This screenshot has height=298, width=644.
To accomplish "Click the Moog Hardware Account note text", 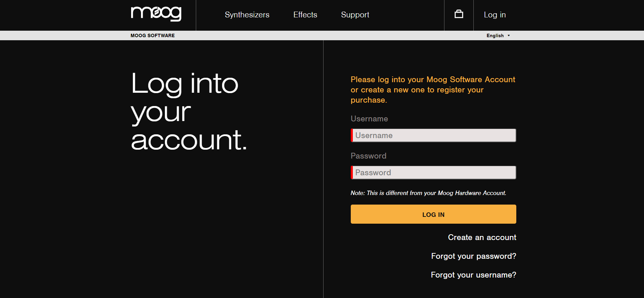I will click(428, 193).
